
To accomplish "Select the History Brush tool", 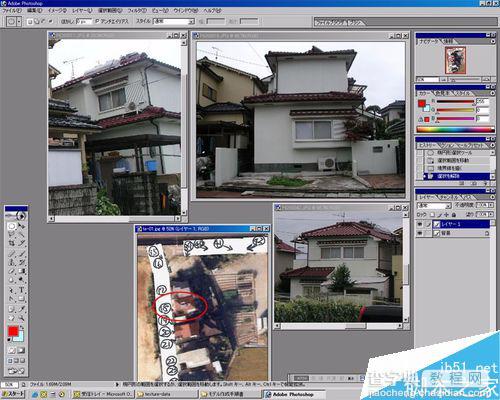I will [x=21, y=262].
